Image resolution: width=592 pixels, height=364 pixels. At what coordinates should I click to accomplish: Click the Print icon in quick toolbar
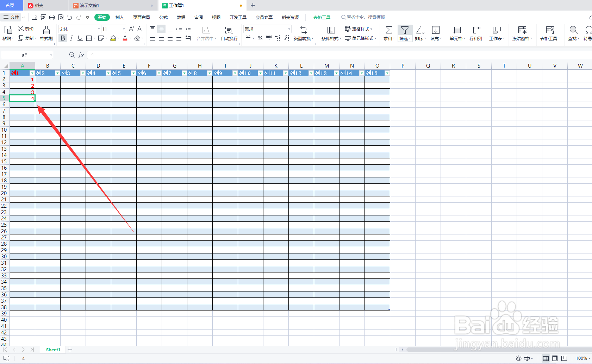tap(52, 17)
